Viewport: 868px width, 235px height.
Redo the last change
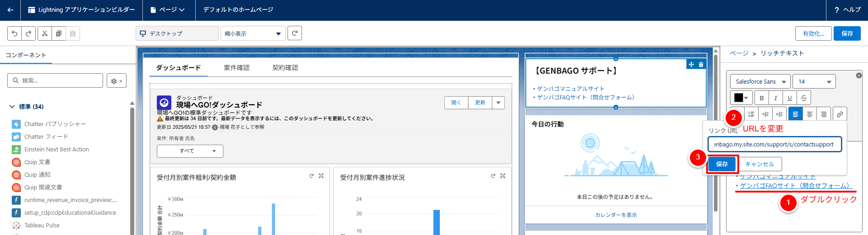tap(28, 33)
